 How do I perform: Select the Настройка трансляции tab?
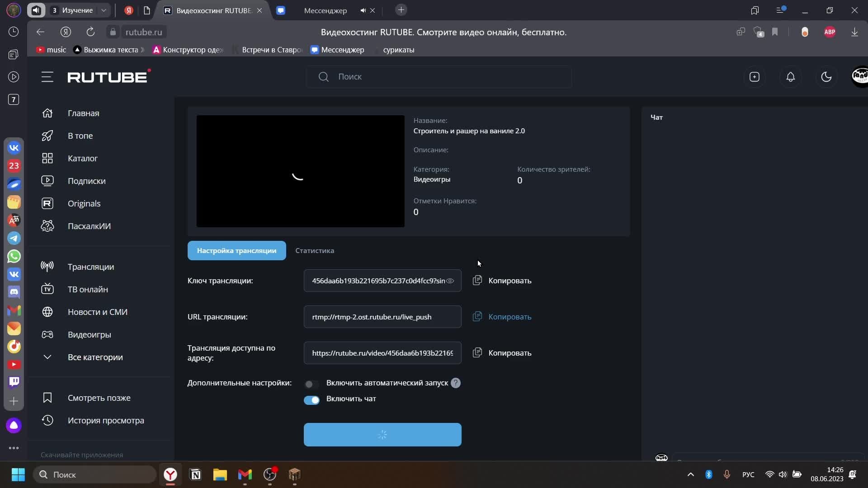click(x=236, y=250)
